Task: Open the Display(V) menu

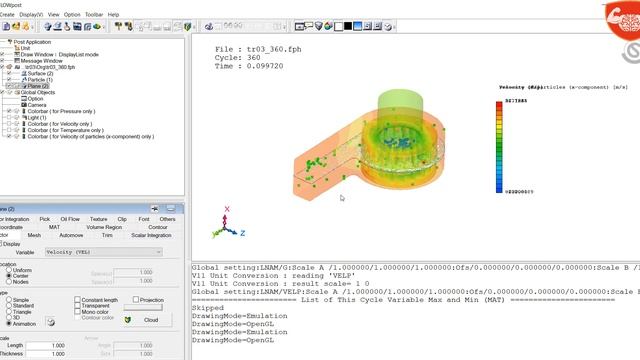Action: tap(31, 14)
